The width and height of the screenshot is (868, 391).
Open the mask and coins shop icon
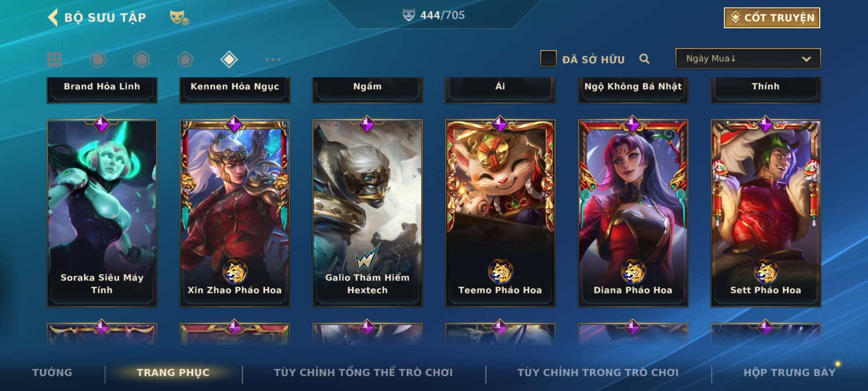coord(179,18)
